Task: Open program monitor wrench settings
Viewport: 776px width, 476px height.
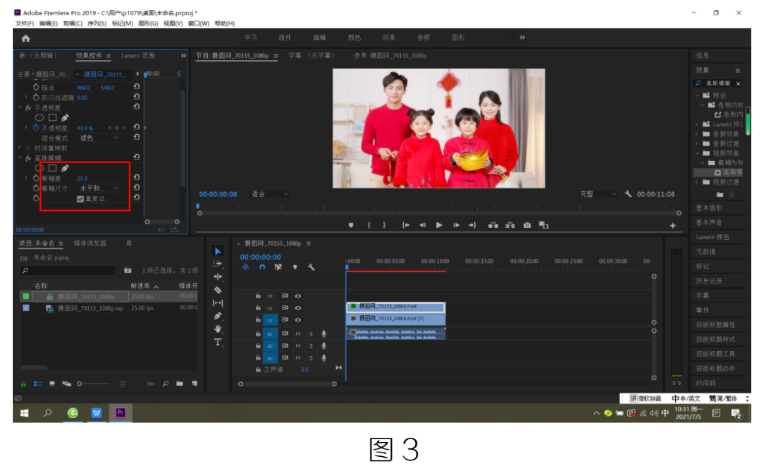Action: pos(628,194)
